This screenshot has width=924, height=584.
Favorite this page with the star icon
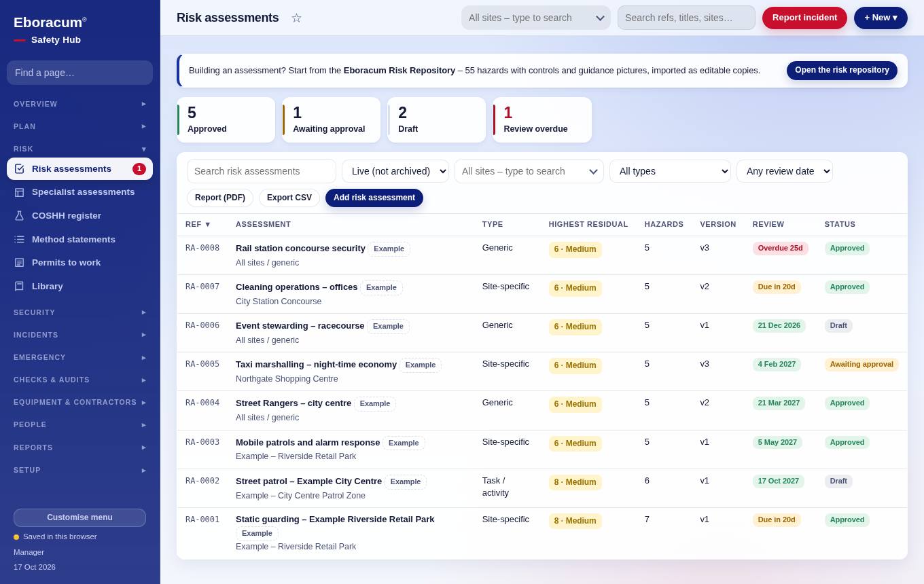coord(296,18)
